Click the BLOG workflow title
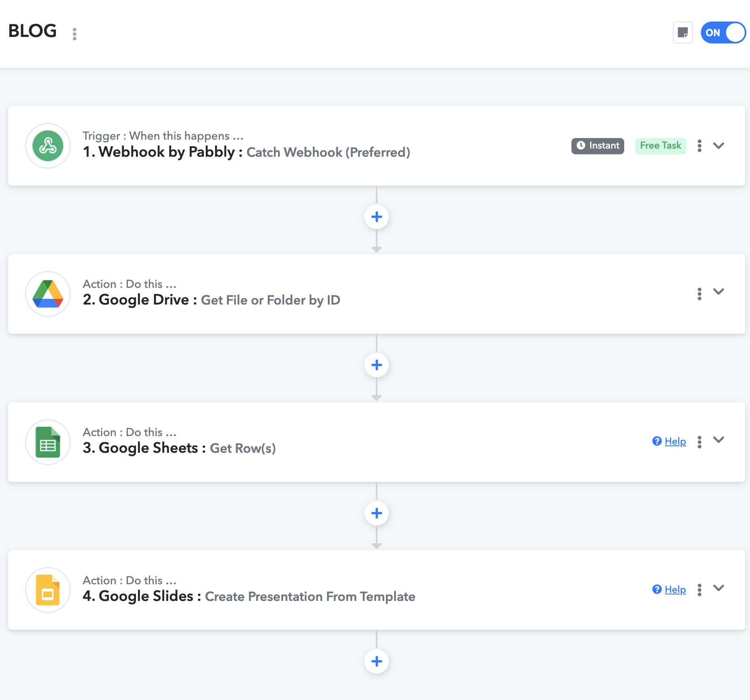750x700 pixels. [x=32, y=31]
